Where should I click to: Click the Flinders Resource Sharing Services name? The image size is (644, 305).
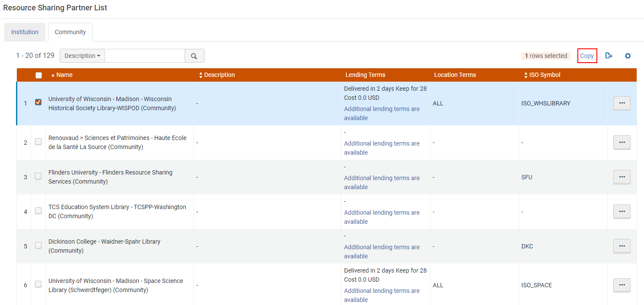[x=110, y=177]
